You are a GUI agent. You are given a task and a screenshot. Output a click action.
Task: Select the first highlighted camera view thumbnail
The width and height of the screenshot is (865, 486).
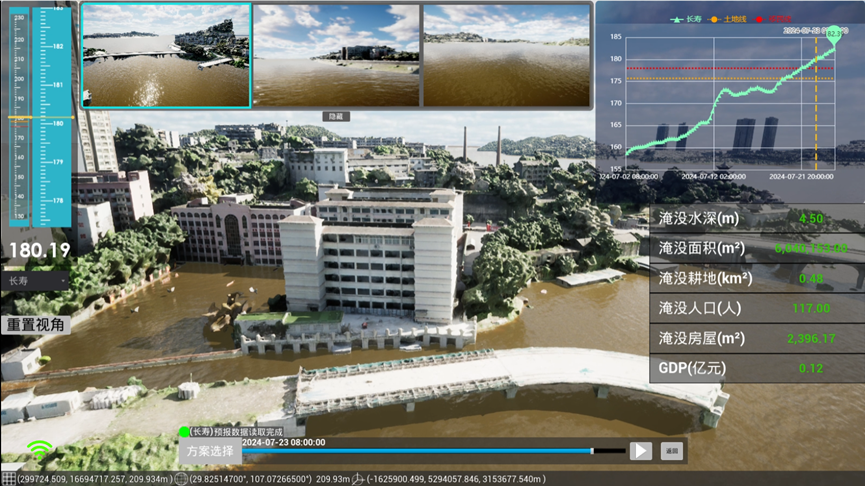point(166,54)
